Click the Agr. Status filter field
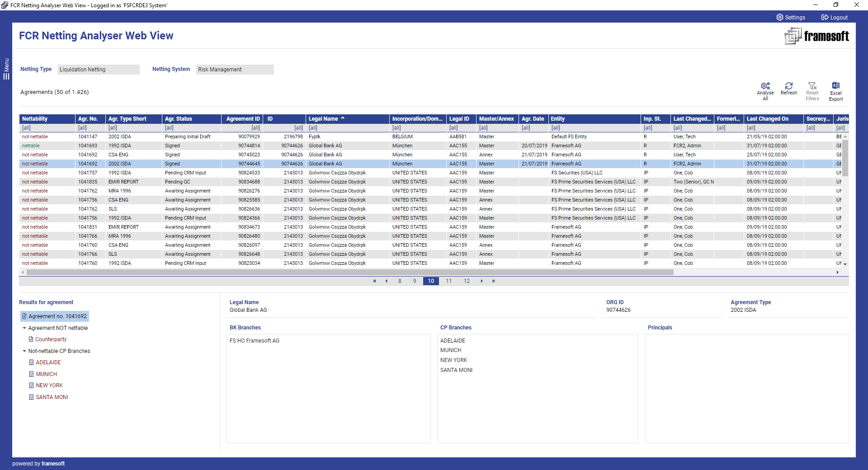Image resolution: width=868 pixels, height=470 pixels. 191,128
